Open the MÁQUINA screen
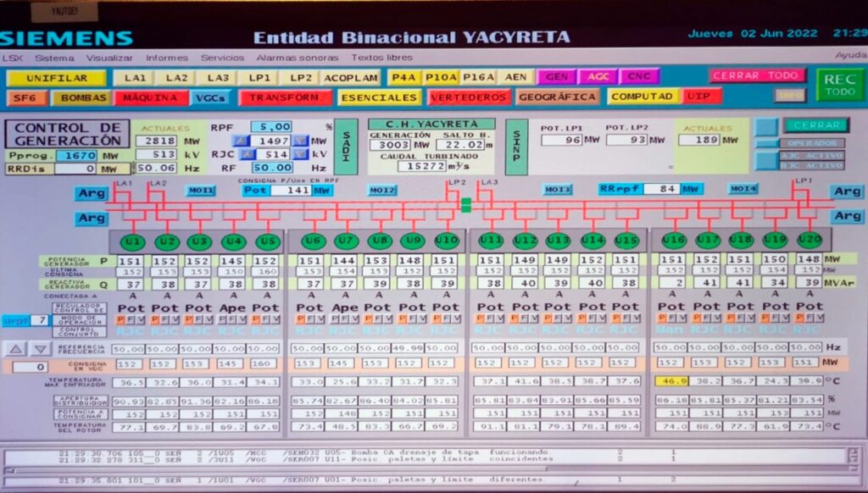The image size is (868, 493). point(151,98)
